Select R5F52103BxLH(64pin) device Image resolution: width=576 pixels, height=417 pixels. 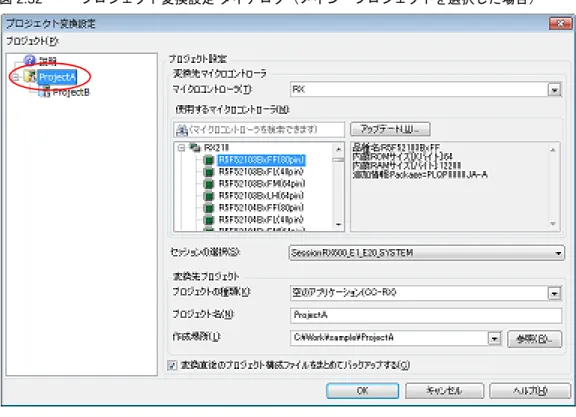pyautogui.click(x=261, y=195)
